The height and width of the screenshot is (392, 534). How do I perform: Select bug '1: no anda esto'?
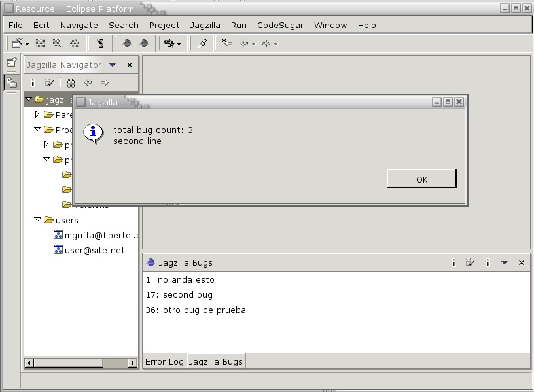[180, 280]
